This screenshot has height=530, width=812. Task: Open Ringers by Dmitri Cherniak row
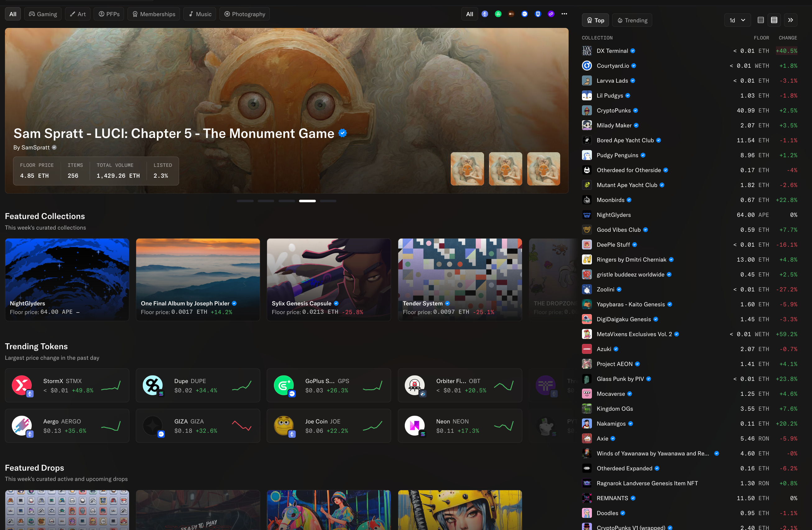690,259
